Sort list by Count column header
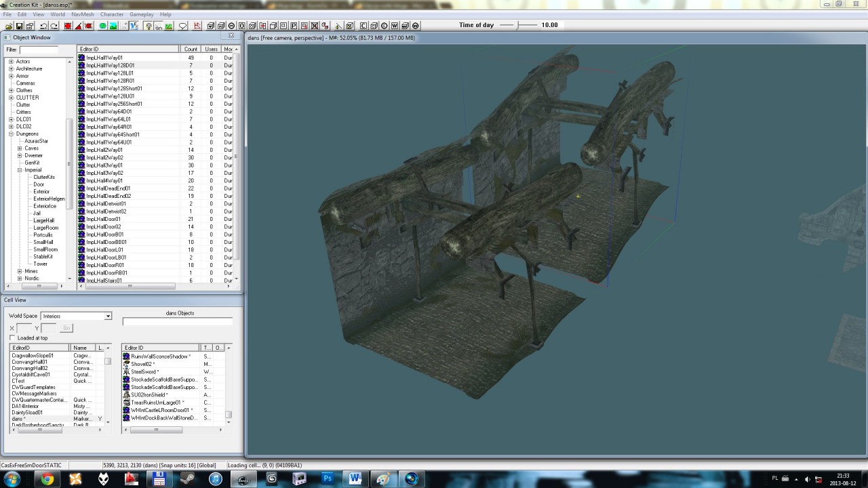Viewport: 868px width, 488px height. pos(191,49)
